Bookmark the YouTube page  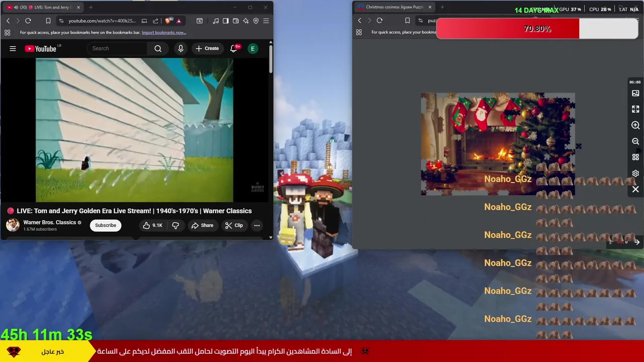click(x=48, y=21)
